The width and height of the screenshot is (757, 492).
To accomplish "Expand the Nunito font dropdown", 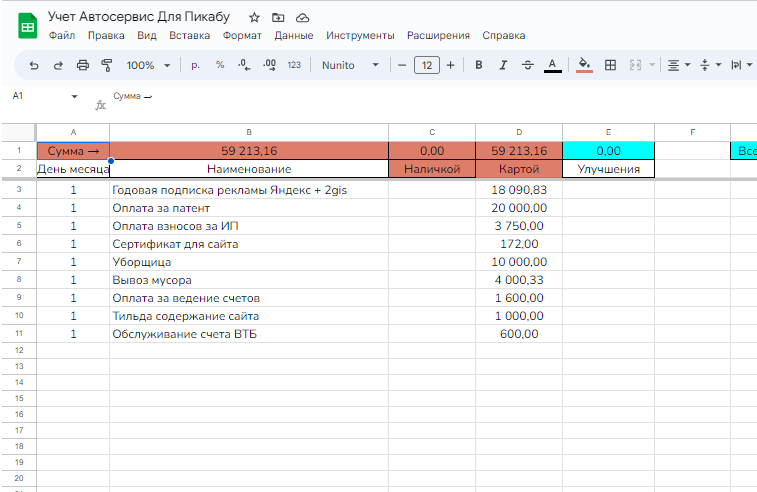I will (x=350, y=65).
